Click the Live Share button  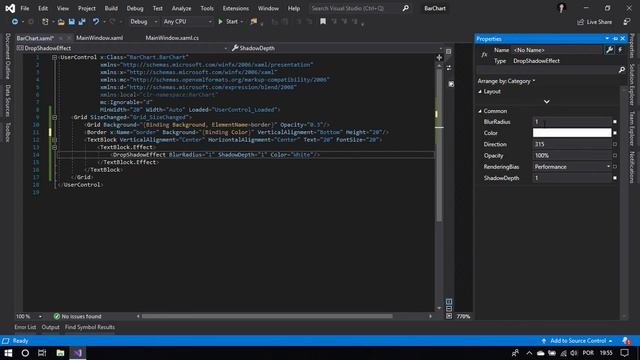click(x=594, y=22)
